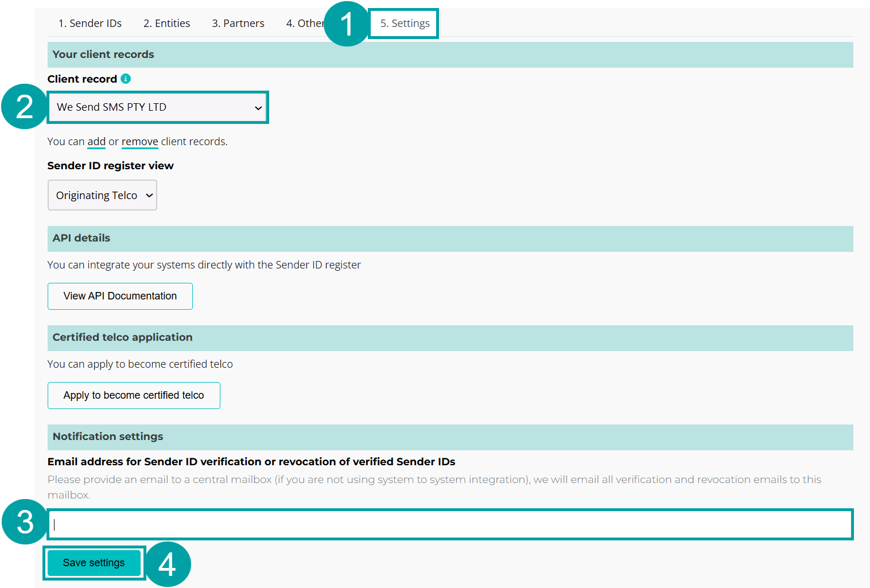
Task: Open the Other tab
Action: (x=305, y=23)
